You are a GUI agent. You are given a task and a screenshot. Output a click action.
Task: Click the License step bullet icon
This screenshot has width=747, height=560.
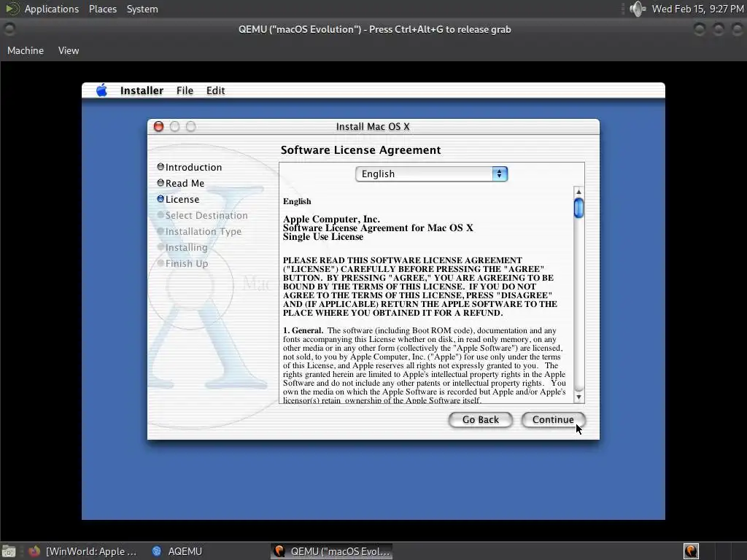click(x=160, y=199)
